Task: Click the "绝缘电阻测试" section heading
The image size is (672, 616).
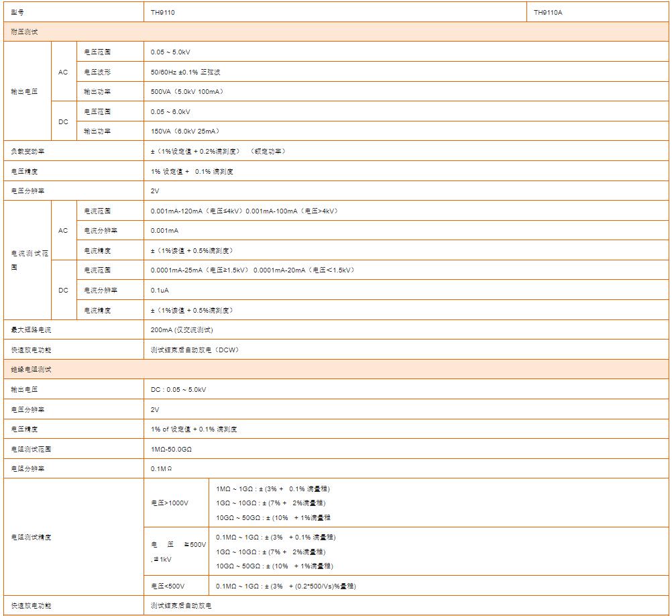Action: (31, 370)
